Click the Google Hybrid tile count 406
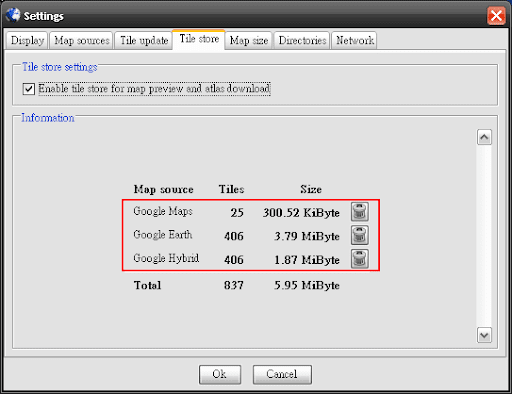 (x=234, y=260)
